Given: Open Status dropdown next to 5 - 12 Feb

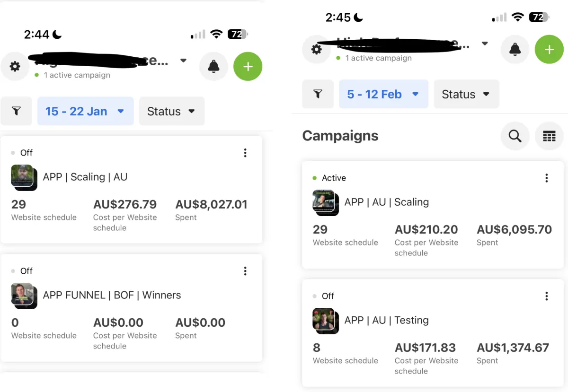Looking at the screenshot, I should pyautogui.click(x=466, y=94).
